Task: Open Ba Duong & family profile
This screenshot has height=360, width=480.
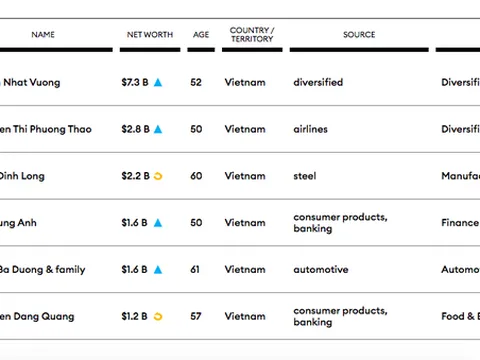Action: (x=43, y=269)
